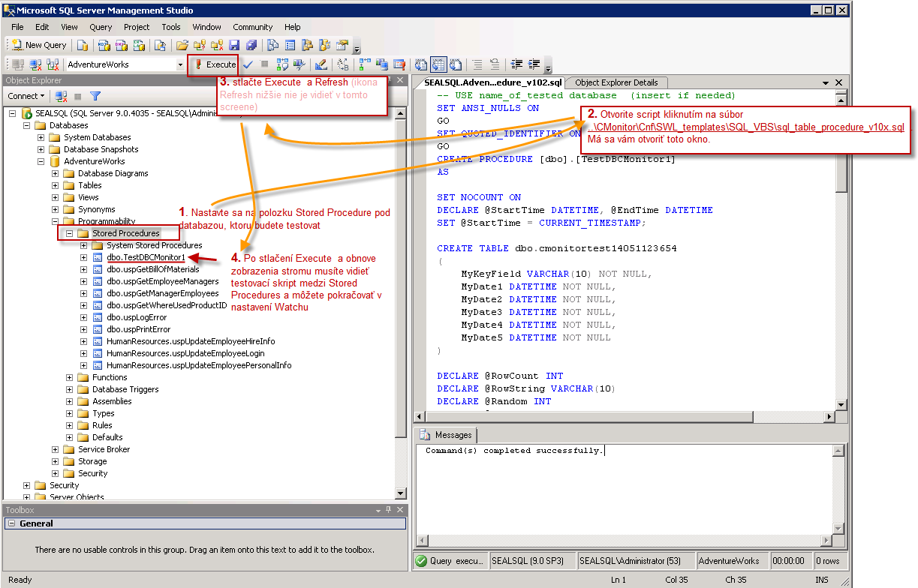The image size is (918, 588).
Task: Toggle Include Actual Execution Plan
Action: point(363,64)
